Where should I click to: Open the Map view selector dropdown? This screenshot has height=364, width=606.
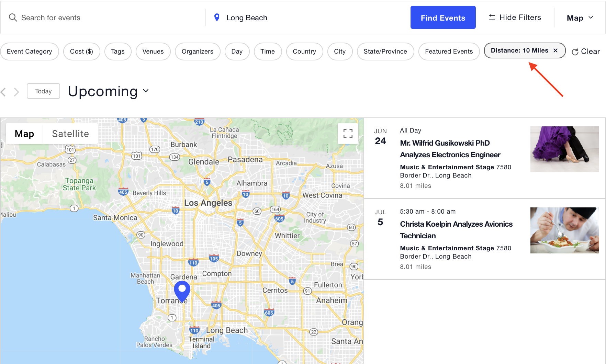click(x=579, y=18)
